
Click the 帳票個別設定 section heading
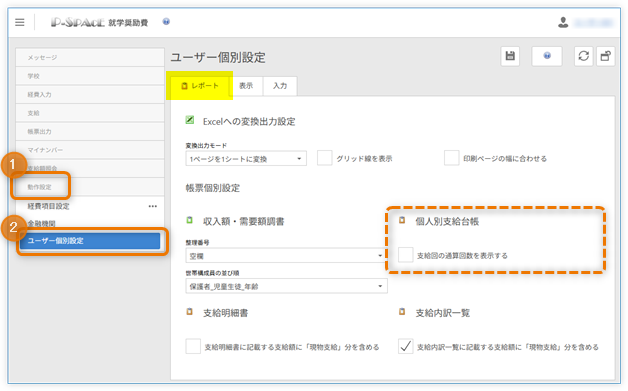(x=213, y=188)
